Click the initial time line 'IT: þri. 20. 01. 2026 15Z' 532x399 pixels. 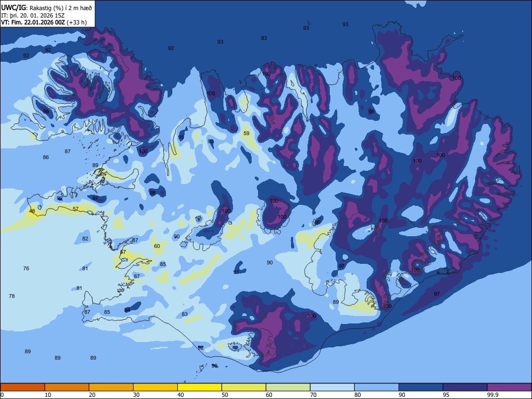pos(33,15)
